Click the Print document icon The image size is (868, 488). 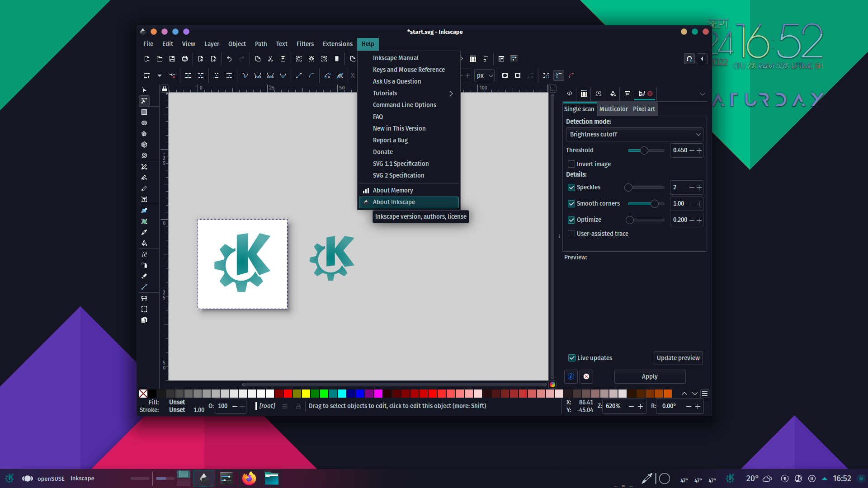(185, 59)
